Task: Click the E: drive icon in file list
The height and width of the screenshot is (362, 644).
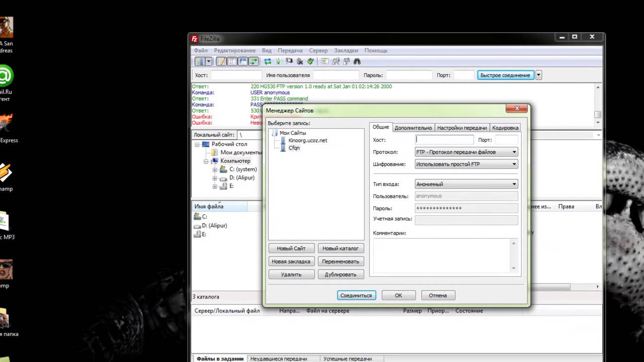Action: pos(197,234)
